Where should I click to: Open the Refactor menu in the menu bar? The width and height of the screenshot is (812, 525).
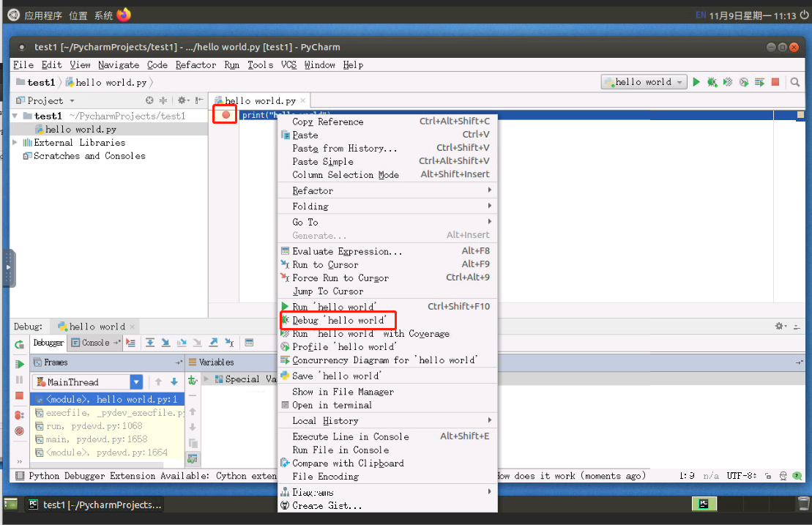coord(195,64)
